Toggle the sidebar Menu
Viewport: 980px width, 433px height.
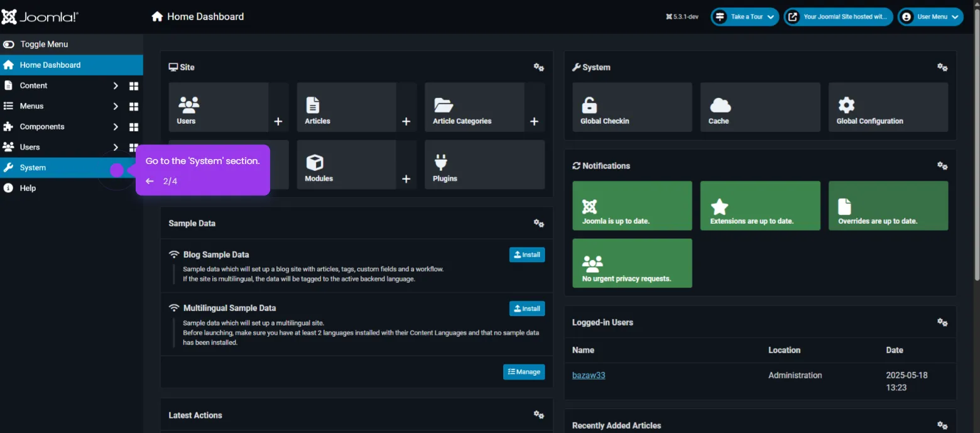coord(72,44)
